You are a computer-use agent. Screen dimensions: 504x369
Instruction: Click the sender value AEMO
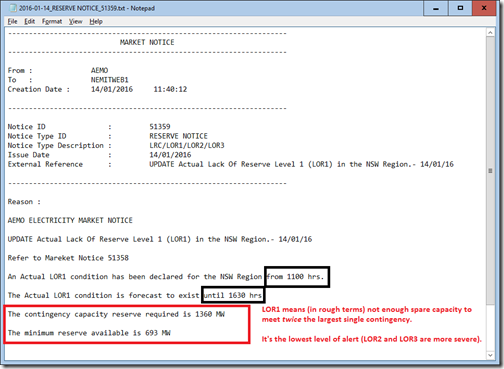(x=99, y=70)
